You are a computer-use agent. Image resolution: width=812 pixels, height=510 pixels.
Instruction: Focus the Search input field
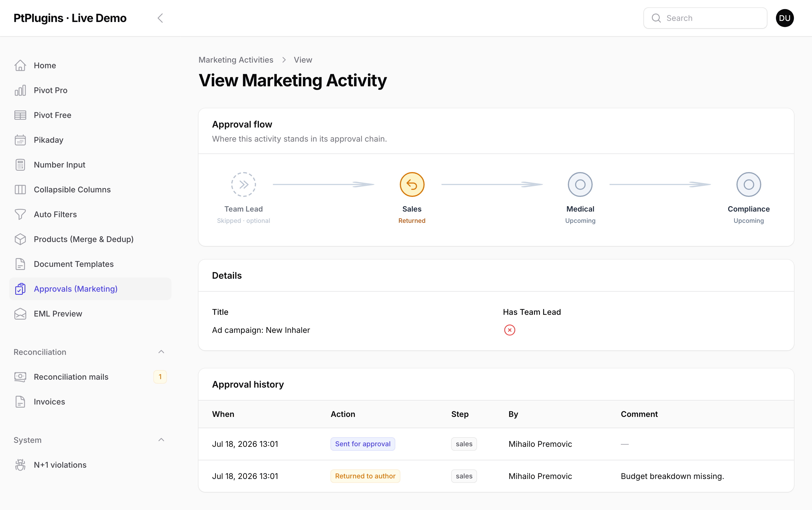click(705, 18)
